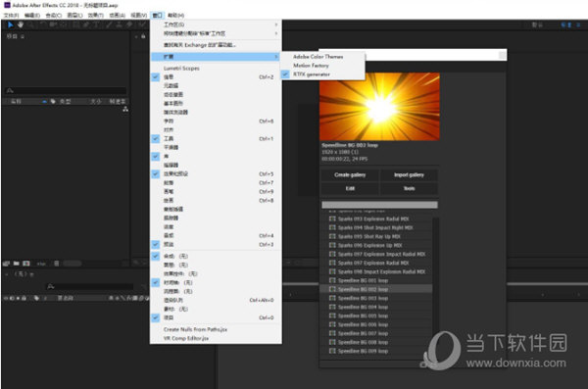Viewport: 588px width, 389px height.
Task: Click the timeline panel search field
Action: [89, 286]
